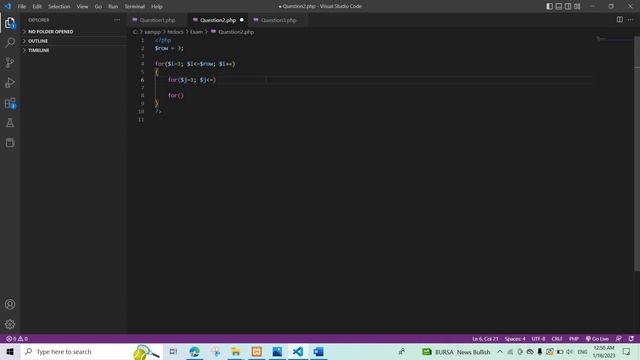Click the feedback icon in status bar
Image resolution: width=640 pixels, height=360 pixels.
[x=618, y=339]
